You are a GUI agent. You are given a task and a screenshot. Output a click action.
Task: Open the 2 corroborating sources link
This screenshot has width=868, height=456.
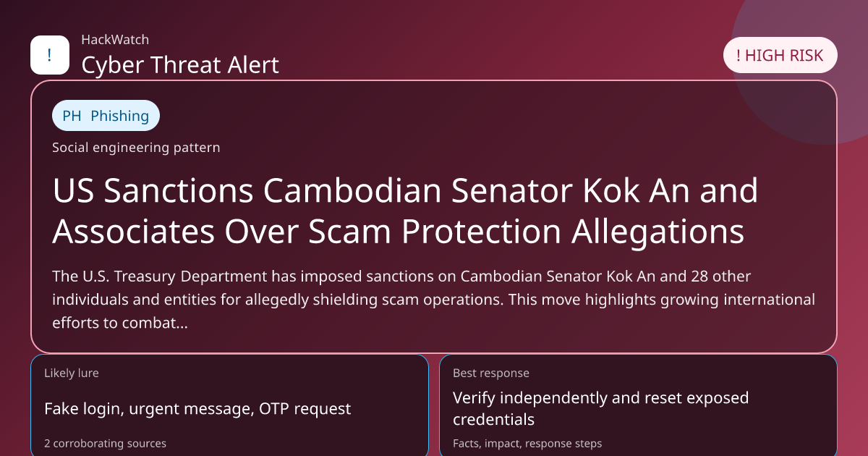tap(105, 443)
